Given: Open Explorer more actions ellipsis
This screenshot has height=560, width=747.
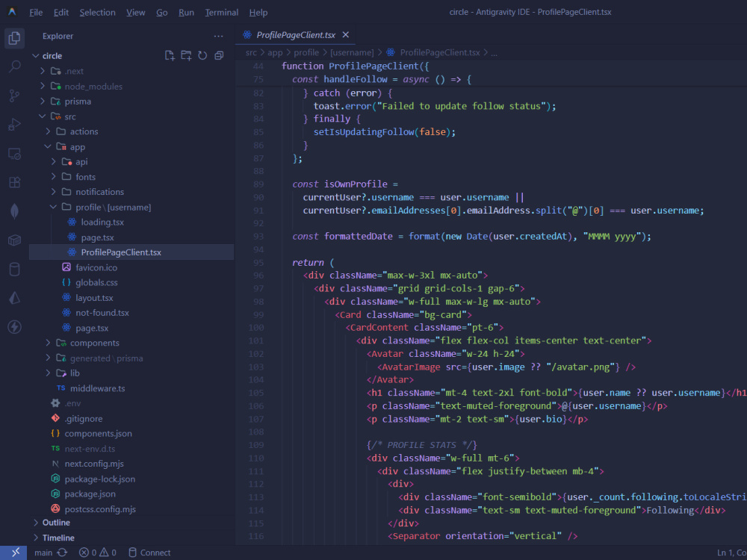Looking at the screenshot, I should coord(218,36).
